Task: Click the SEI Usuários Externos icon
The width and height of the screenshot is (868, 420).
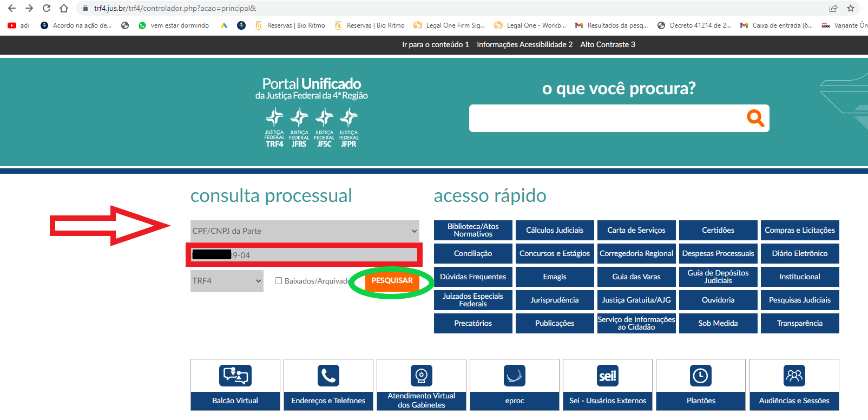Action: (607, 376)
